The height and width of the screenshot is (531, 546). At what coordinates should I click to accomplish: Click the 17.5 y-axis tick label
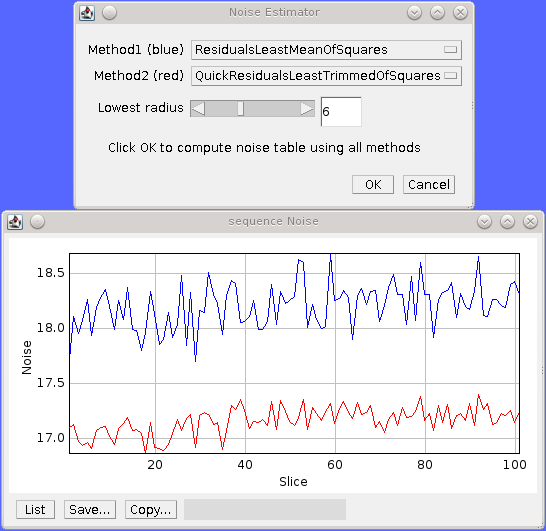coord(51,383)
